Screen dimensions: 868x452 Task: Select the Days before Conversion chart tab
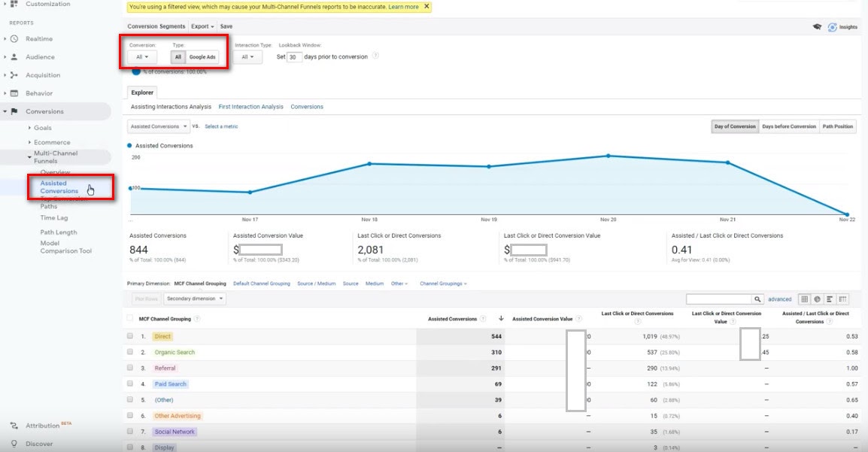click(789, 126)
